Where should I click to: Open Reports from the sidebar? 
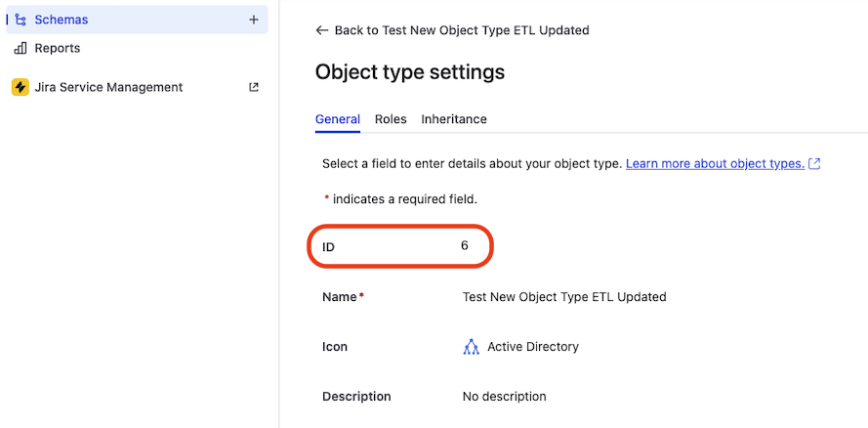point(58,48)
